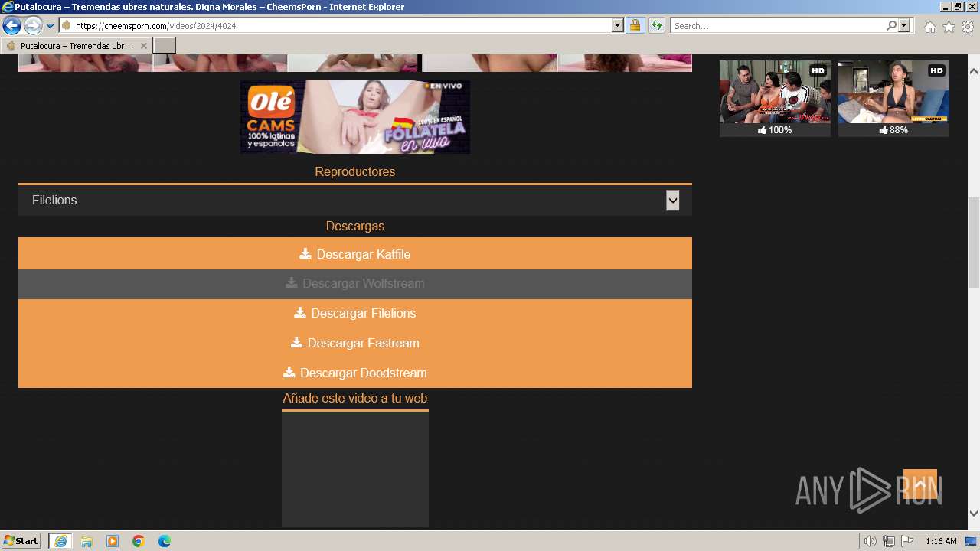The width and height of the screenshot is (980, 551).
Task: Click the thumbs-up icon beside 100%
Action: coord(763,130)
